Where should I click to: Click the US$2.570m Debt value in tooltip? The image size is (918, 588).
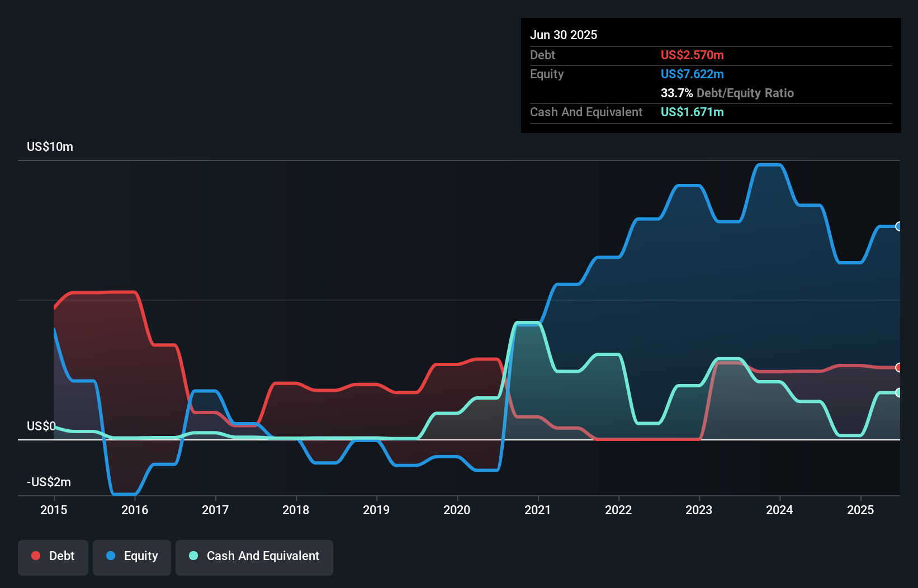coord(692,55)
